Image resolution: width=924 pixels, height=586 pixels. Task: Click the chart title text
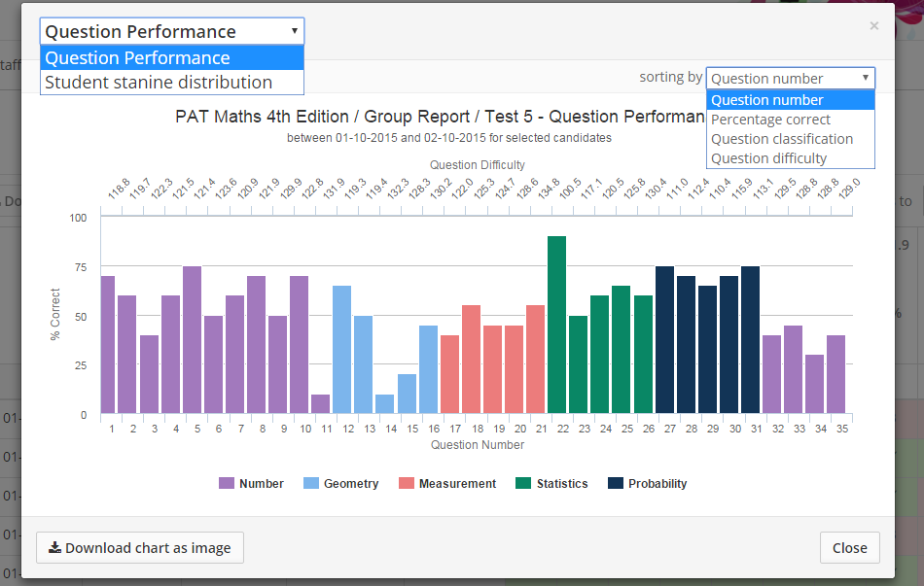pyautogui.click(x=440, y=117)
